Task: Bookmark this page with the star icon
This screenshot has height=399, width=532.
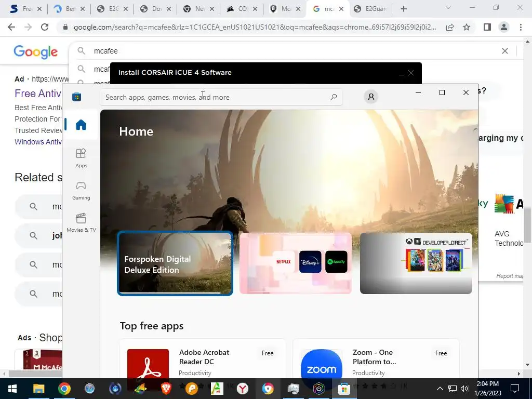Action: [467, 27]
